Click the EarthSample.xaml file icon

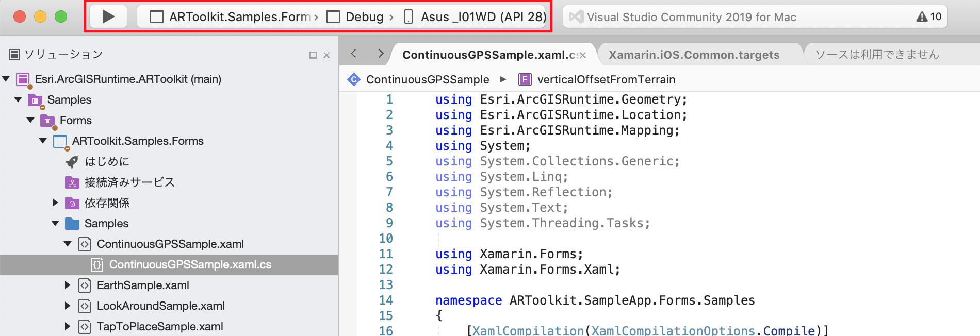click(x=85, y=285)
